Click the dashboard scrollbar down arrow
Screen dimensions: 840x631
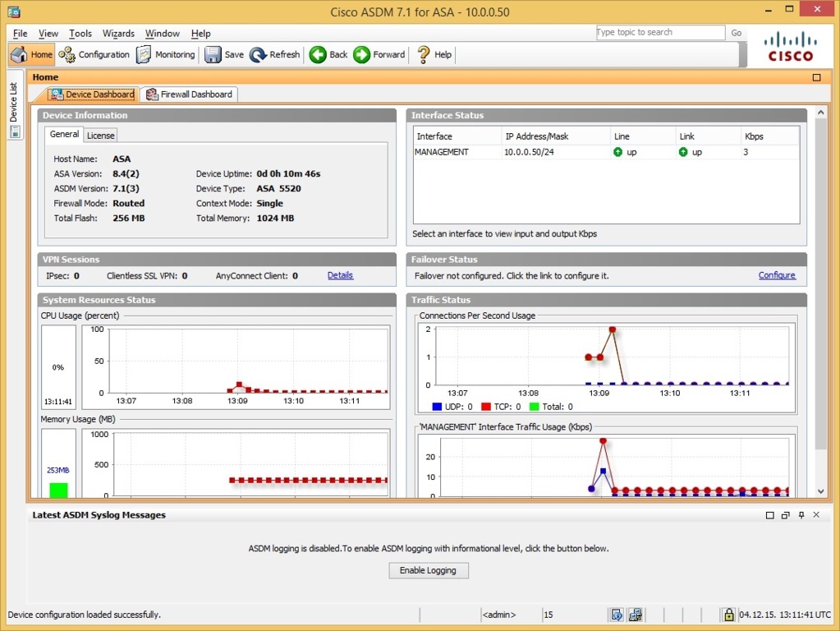[x=821, y=491]
